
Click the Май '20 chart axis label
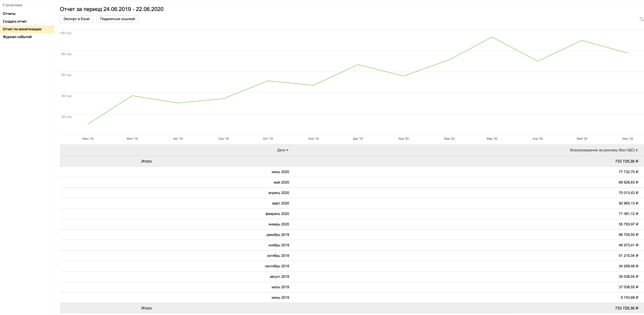click(582, 139)
